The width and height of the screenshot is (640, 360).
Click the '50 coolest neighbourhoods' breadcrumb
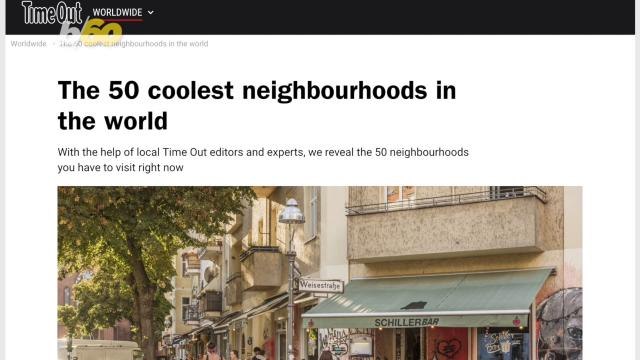[x=134, y=44]
